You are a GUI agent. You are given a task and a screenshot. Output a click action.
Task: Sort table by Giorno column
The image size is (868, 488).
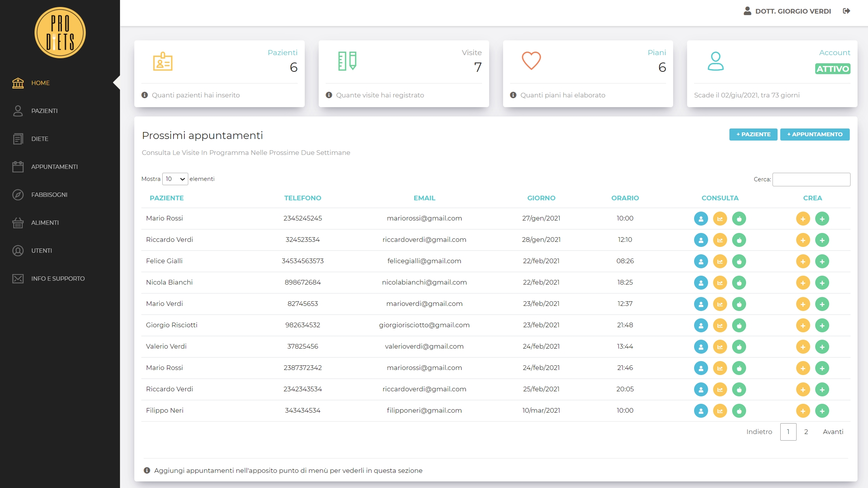541,198
